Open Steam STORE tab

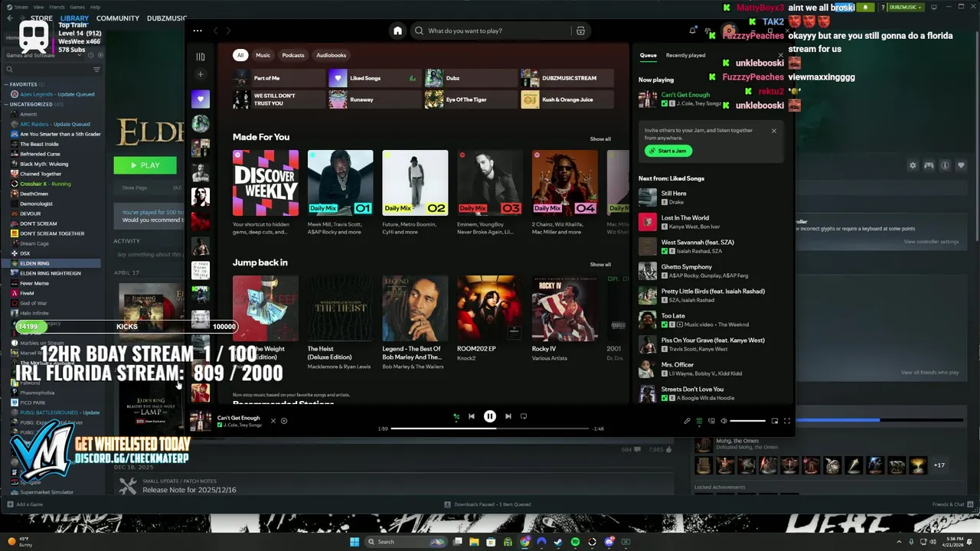point(41,18)
